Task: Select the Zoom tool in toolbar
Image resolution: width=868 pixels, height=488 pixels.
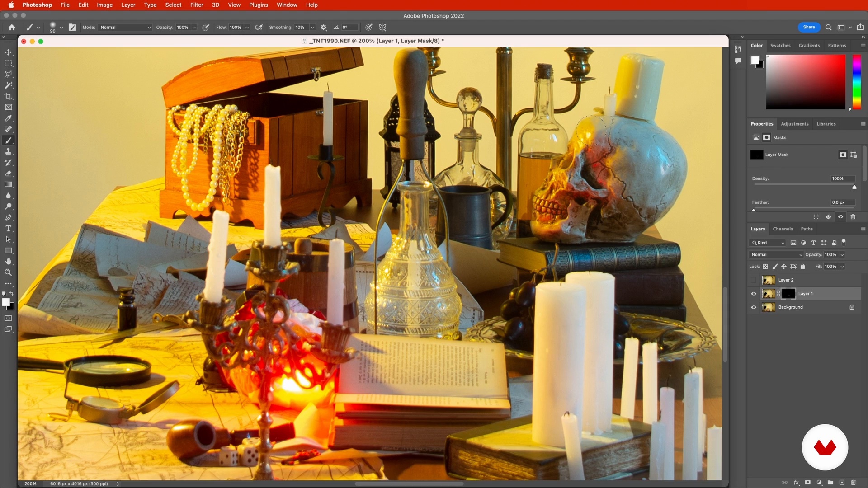Action: 8,272
